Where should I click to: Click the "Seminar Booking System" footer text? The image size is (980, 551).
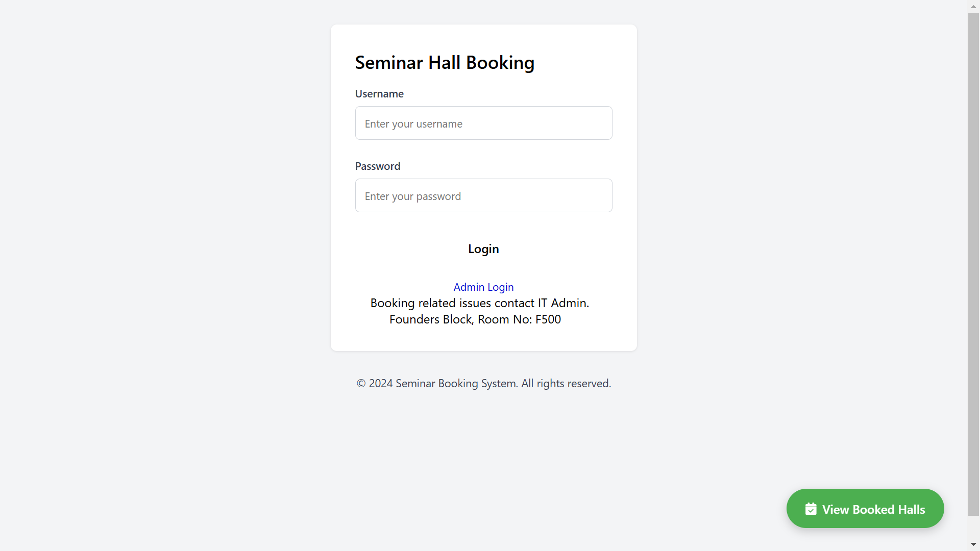[x=456, y=384]
